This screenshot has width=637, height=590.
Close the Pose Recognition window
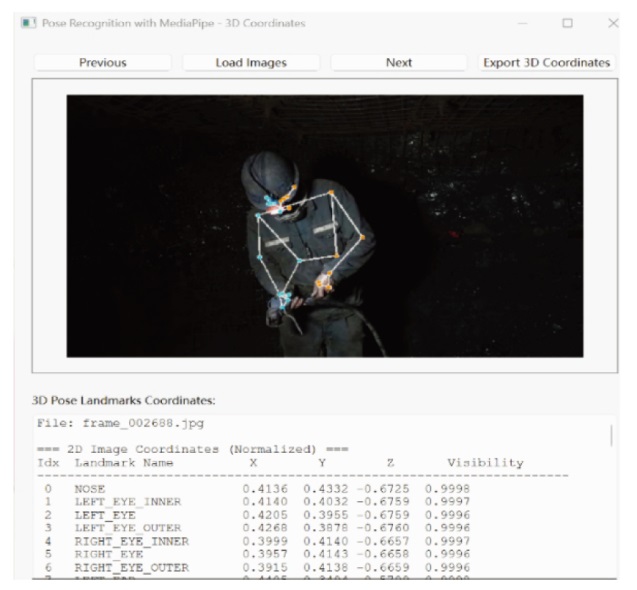(x=613, y=23)
